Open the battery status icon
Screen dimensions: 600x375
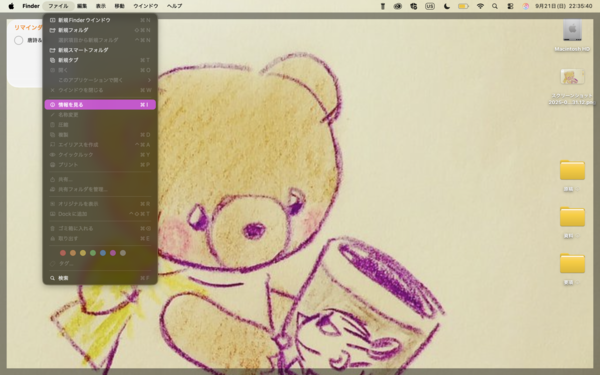463,6
